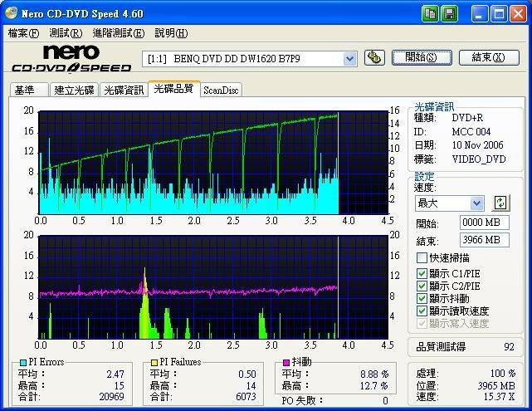Click the scan speed value 15.37 X
The height and width of the screenshot is (411, 532).
(x=499, y=396)
